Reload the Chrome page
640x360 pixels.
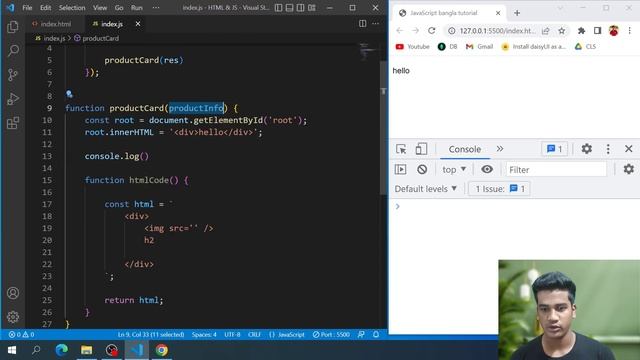tap(431, 31)
